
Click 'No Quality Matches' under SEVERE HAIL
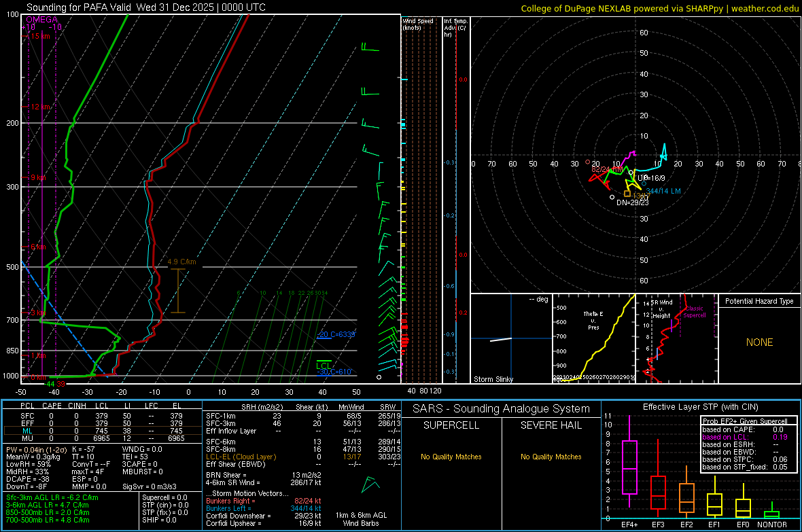pyautogui.click(x=551, y=457)
